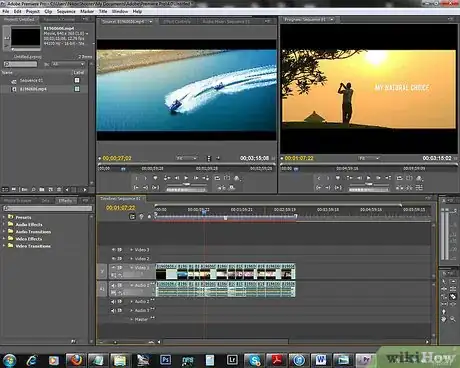Viewport: 460px width, 368px height.
Task: Click the Program monitor shuttle slider
Action: coord(369,184)
